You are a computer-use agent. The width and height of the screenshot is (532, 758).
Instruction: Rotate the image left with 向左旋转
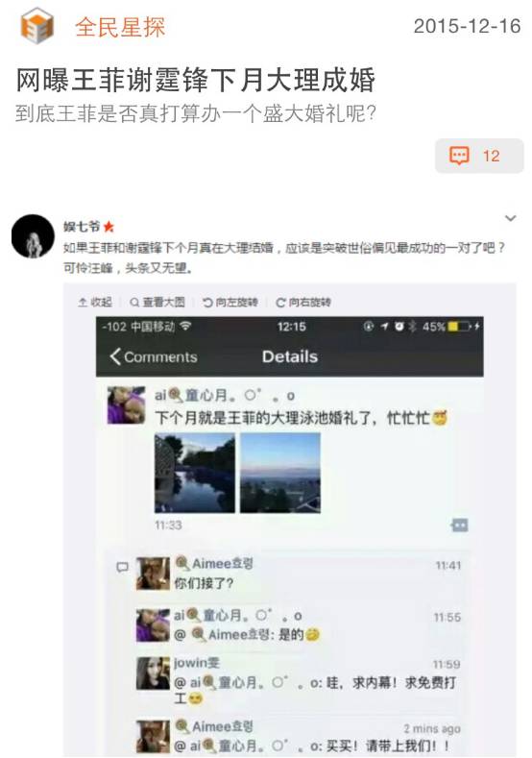(230, 302)
